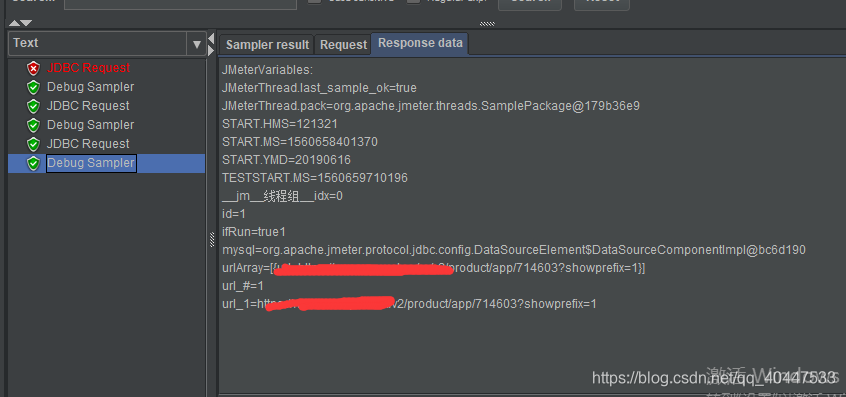Click the ifRun=true1 variable line
This screenshot has width=846, height=397.
(x=254, y=232)
